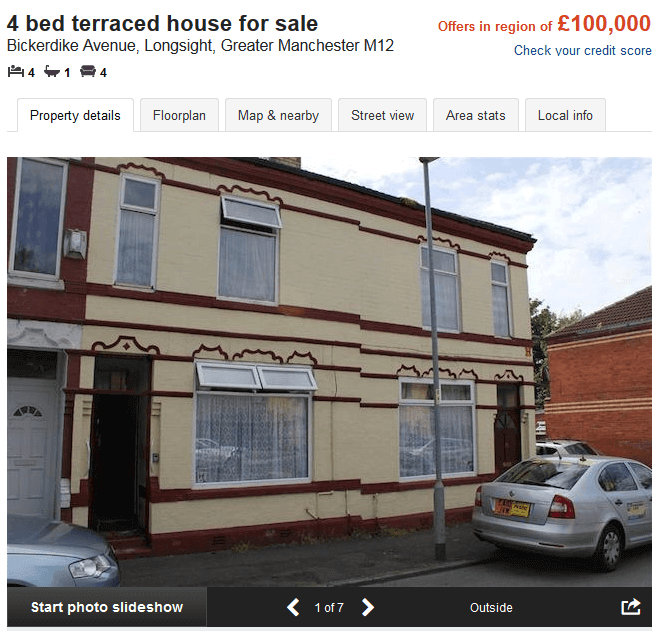View the Area stats tab
The image size is (665, 631).
tap(476, 115)
